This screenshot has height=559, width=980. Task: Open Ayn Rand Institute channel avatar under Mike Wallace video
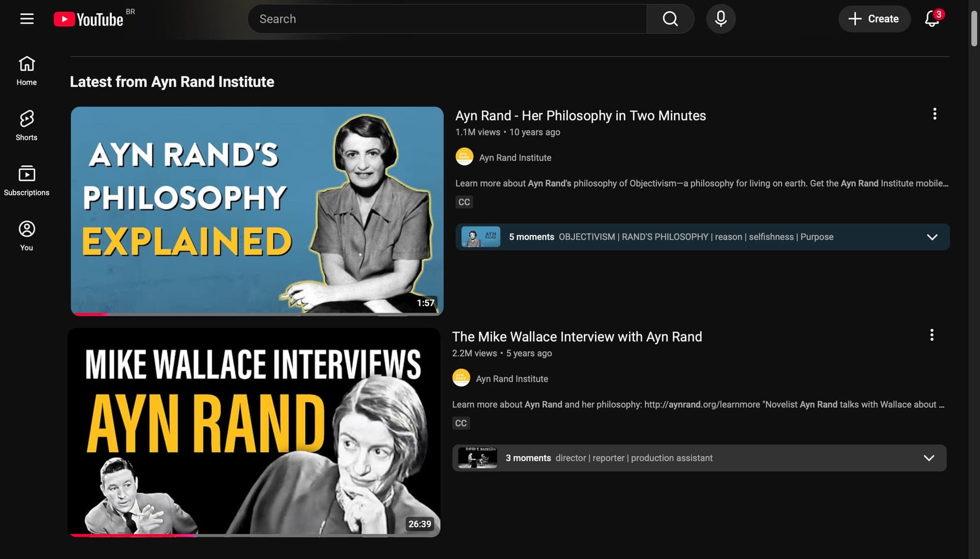tap(461, 378)
